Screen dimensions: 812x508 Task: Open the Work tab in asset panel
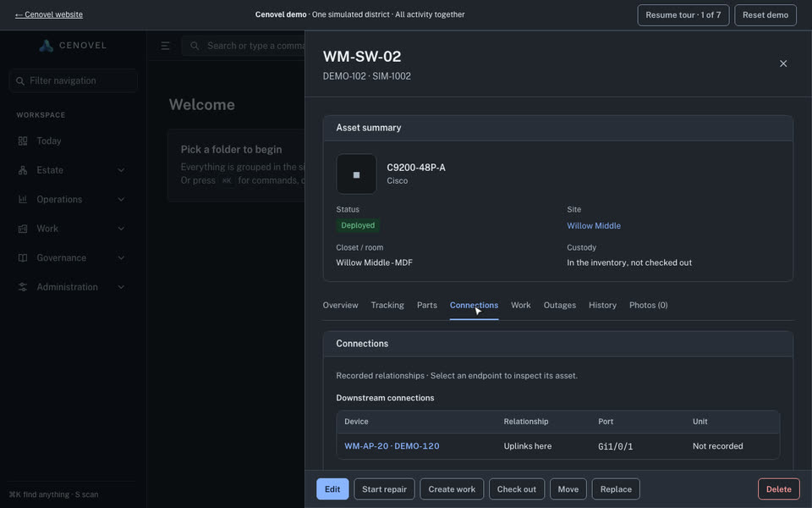[x=520, y=306]
